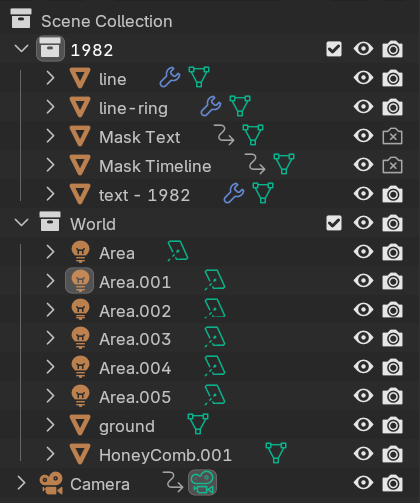420x503 pixels.
Task: Click the wrench modifier icon on text - 1982
Action: tap(234, 193)
